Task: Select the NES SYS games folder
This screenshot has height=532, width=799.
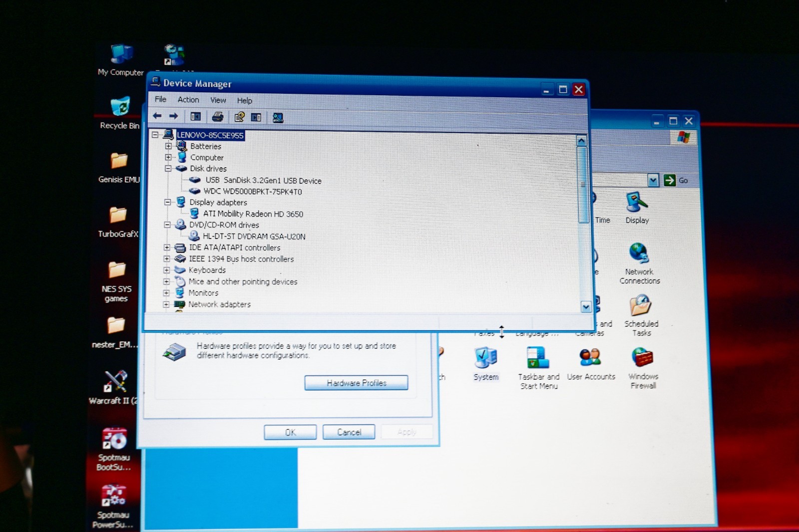Action: pos(117,281)
